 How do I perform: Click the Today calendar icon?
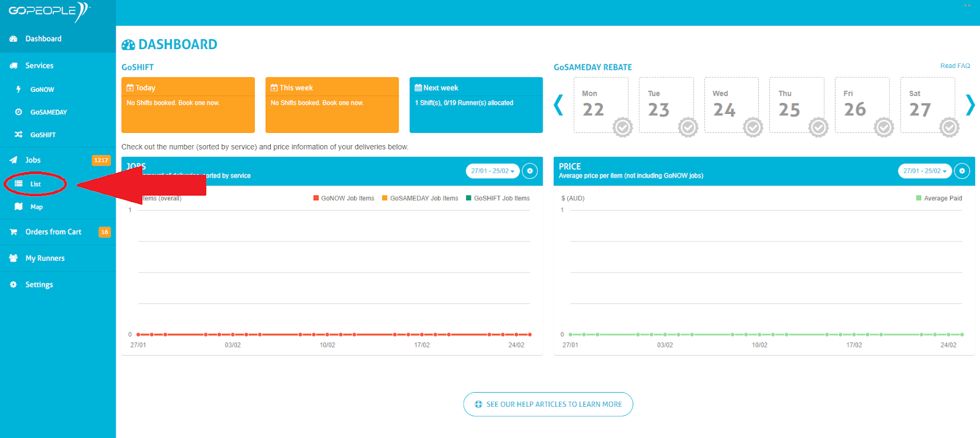(x=130, y=88)
